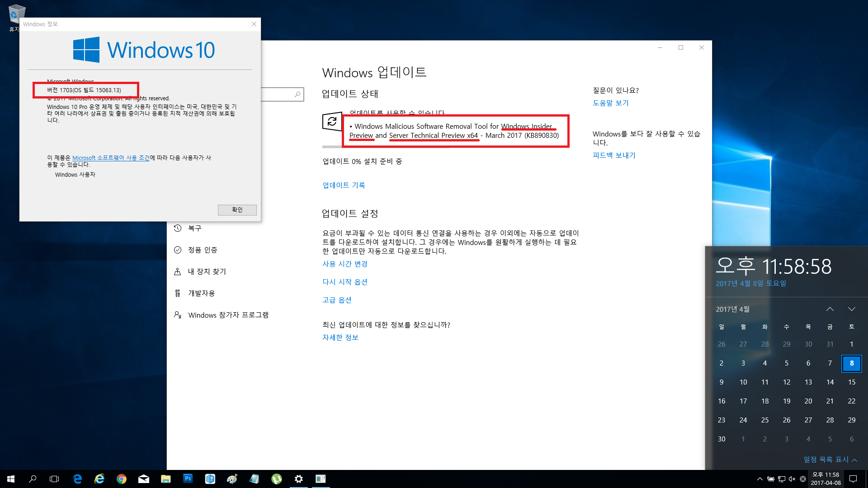This screenshot has height=488, width=868.
Task: Open paint palette app on taskbar
Action: coord(232,479)
